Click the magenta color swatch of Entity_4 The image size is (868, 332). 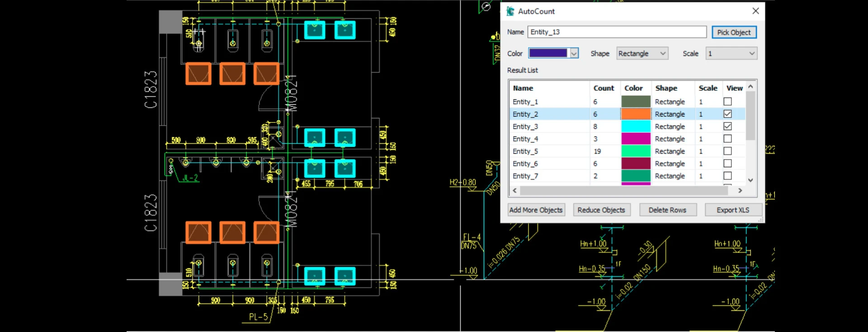click(x=636, y=139)
